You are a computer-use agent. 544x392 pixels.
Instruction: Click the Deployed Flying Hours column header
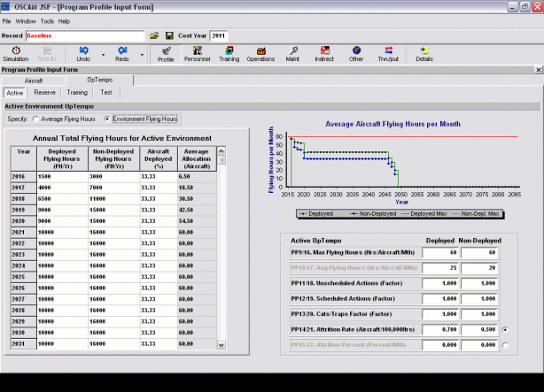pos(62,158)
